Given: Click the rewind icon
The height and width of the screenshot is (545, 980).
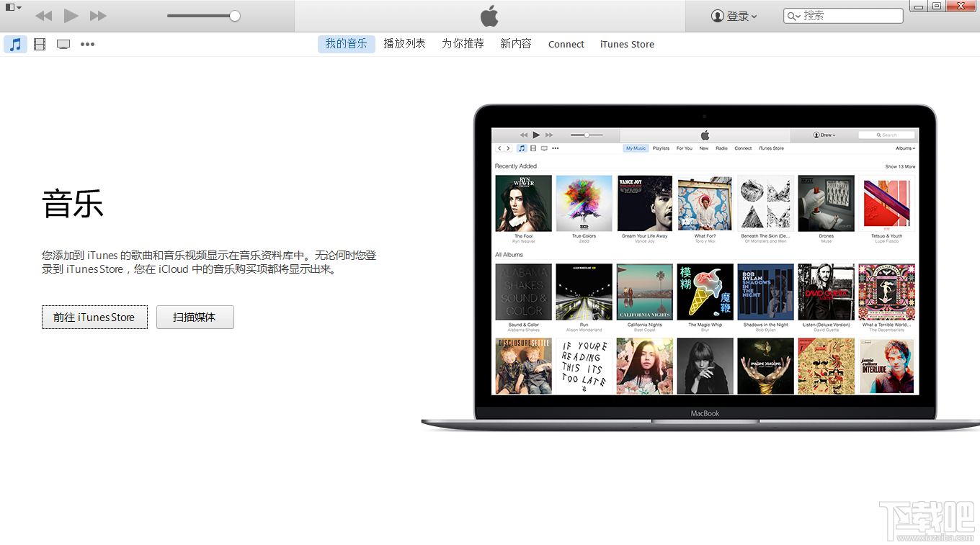Looking at the screenshot, I should pyautogui.click(x=43, y=15).
